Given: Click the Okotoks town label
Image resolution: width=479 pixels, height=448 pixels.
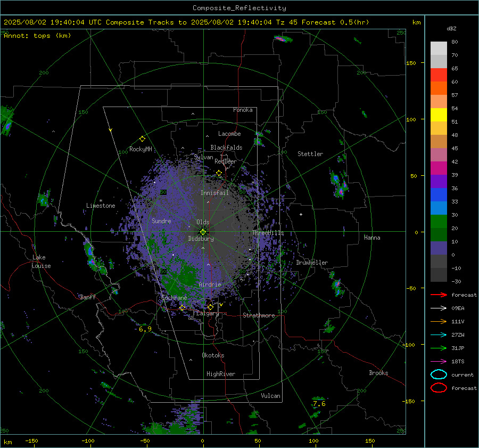Looking at the screenshot, I should (x=213, y=355).
